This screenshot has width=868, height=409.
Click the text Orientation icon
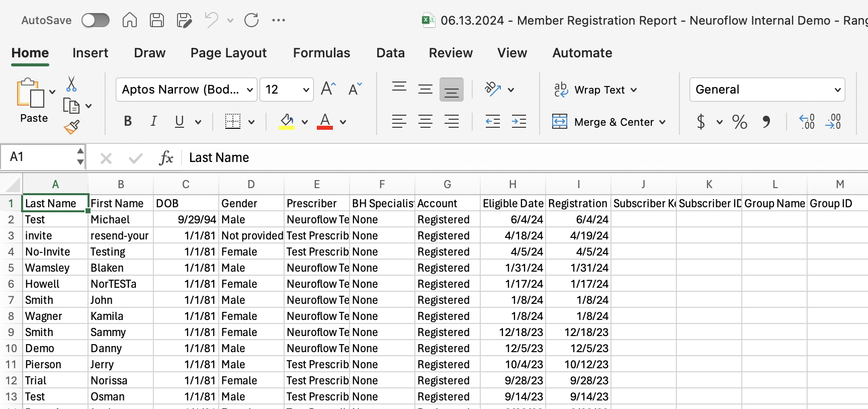(493, 89)
